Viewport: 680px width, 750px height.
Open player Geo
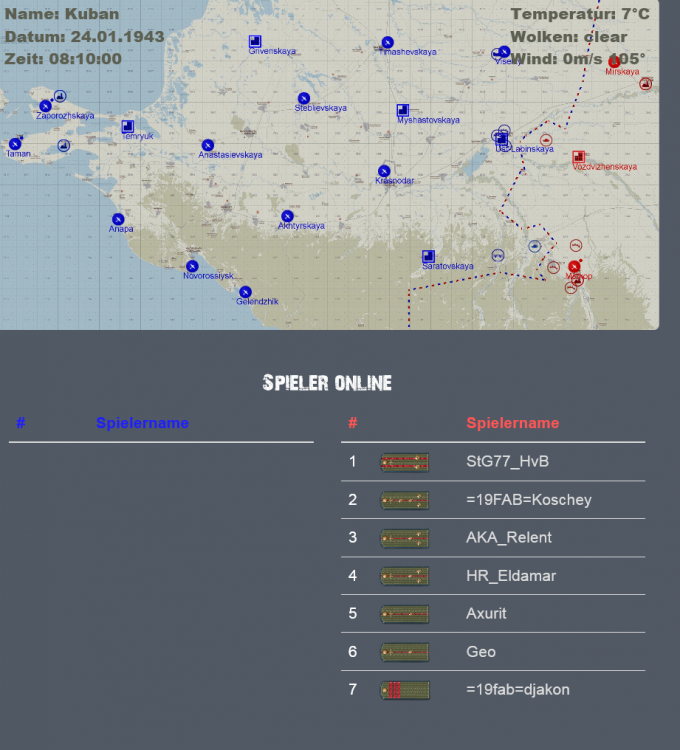click(x=481, y=651)
